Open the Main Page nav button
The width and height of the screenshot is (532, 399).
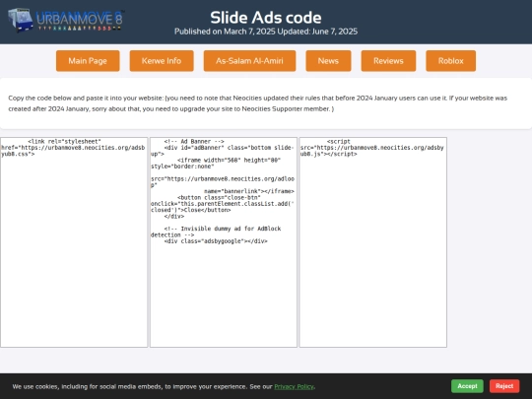click(x=88, y=61)
